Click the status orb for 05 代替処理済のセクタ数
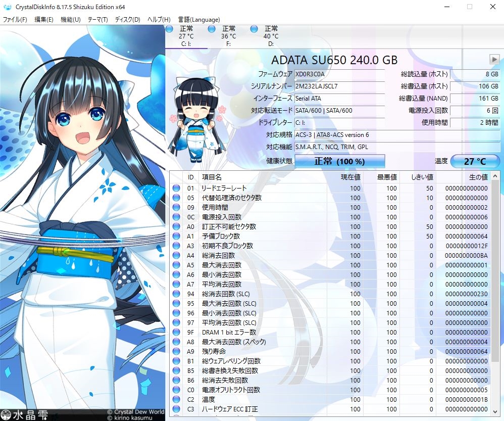The width and height of the screenshot is (504, 421). [x=176, y=198]
